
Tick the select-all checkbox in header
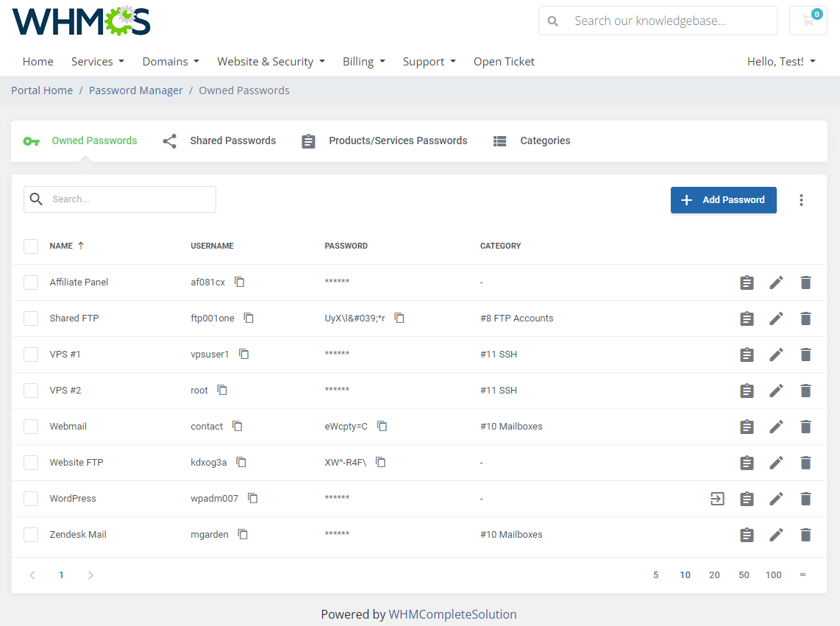click(x=31, y=246)
